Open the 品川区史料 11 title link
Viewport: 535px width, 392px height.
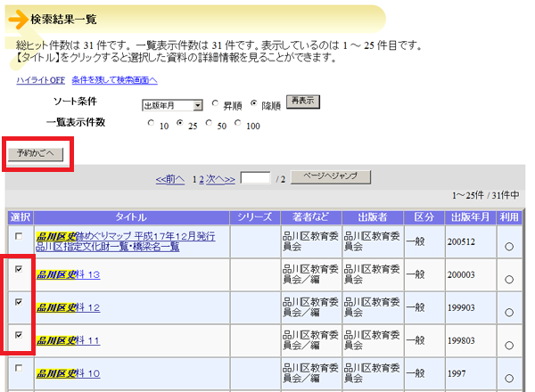69,340
